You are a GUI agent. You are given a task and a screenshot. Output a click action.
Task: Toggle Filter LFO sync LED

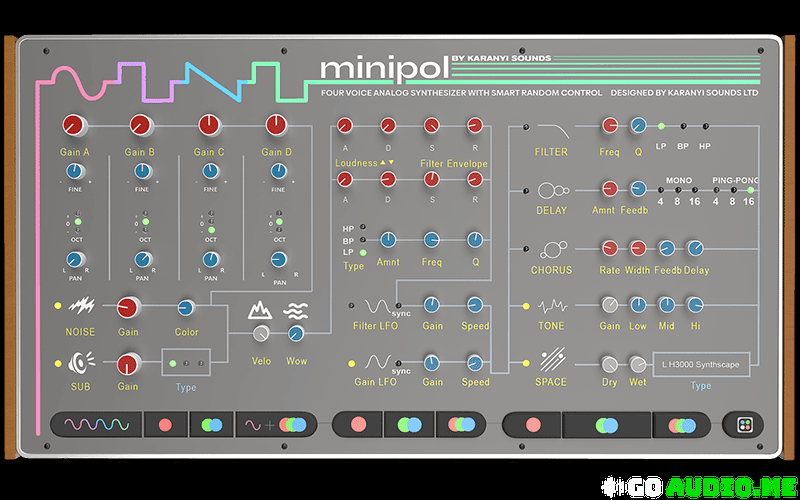398,306
